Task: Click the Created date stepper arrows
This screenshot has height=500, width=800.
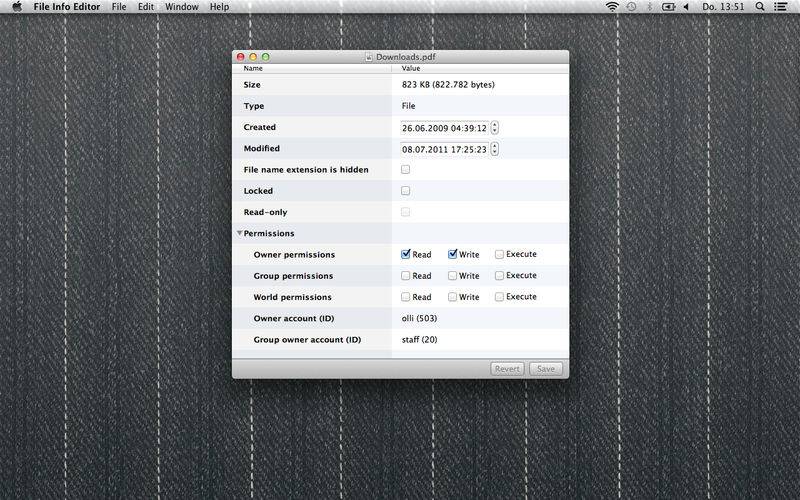Action: click(494, 128)
